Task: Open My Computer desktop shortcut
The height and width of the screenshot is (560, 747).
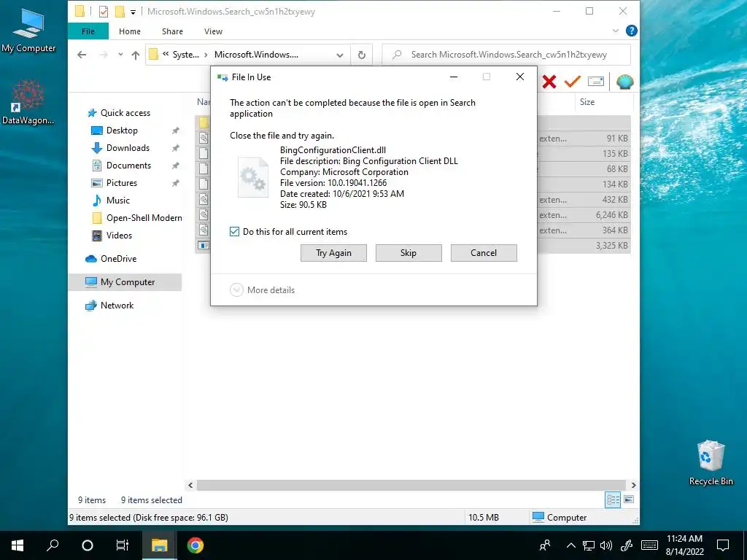Action: (x=28, y=31)
